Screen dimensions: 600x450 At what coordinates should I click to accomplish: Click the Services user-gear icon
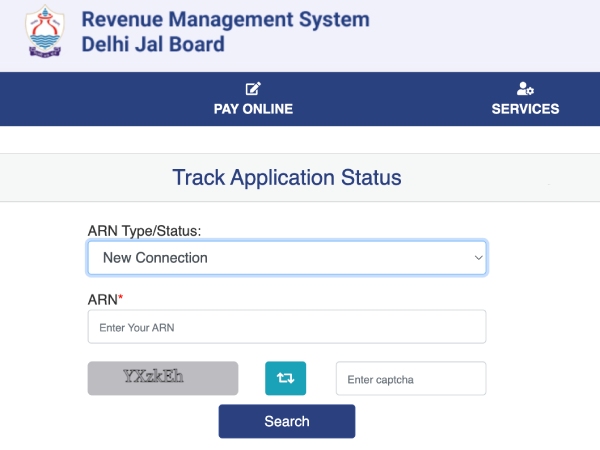(525, 89)
